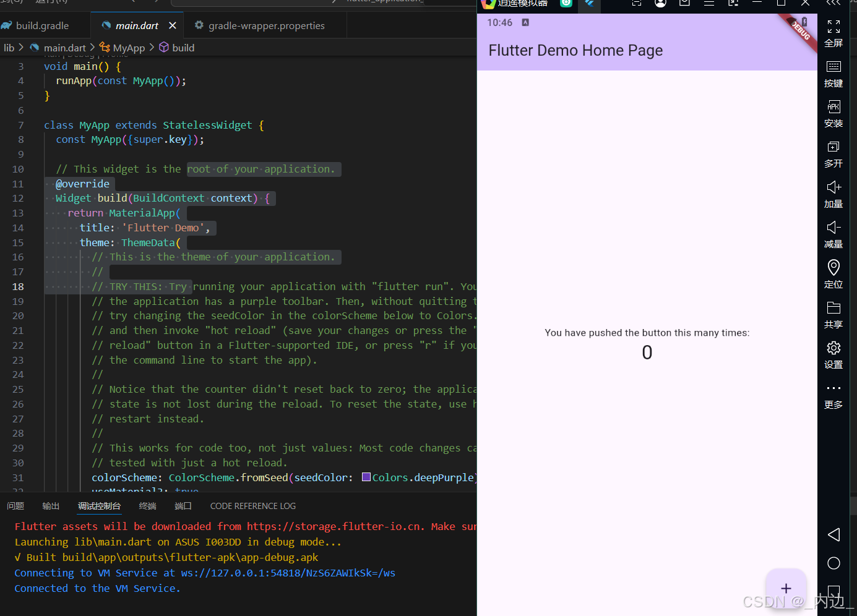Open the MyApp class breadcrumb
The image size is (857, 616).
point(129,48)
